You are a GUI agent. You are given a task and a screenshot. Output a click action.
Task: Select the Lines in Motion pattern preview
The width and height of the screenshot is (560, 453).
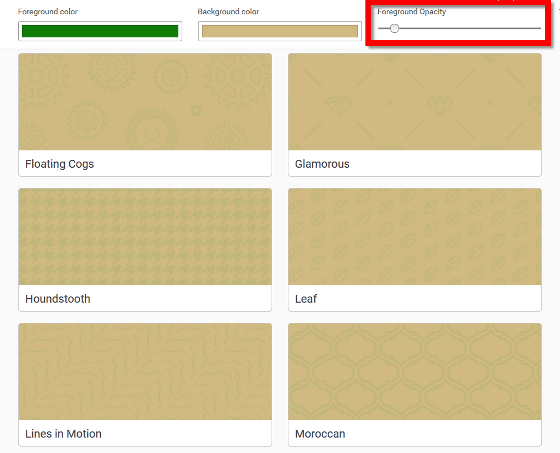145,372
